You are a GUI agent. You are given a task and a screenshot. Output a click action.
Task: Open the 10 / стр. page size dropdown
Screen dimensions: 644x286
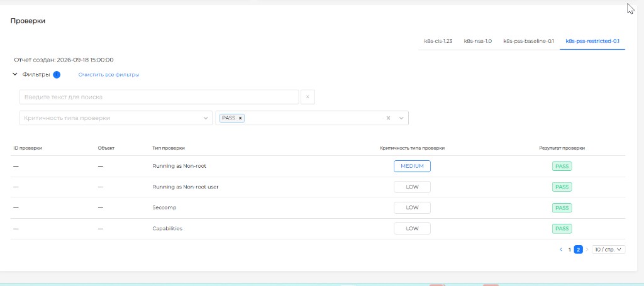pos(608,249)
